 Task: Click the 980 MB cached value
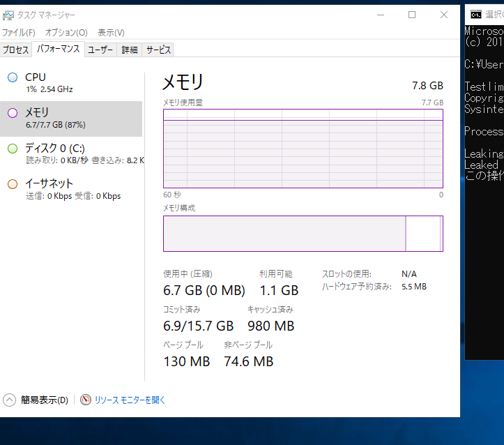271,326
